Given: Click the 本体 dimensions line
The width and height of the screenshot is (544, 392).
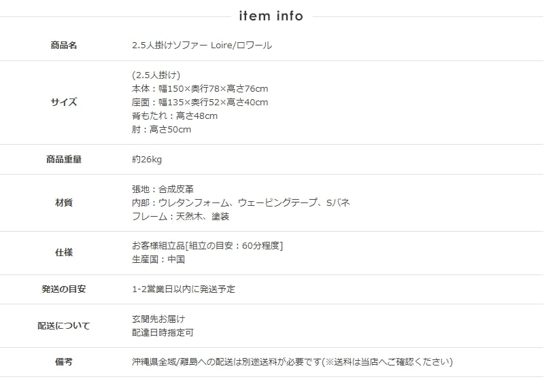Looking at the screenshot, I should (200, 89).
